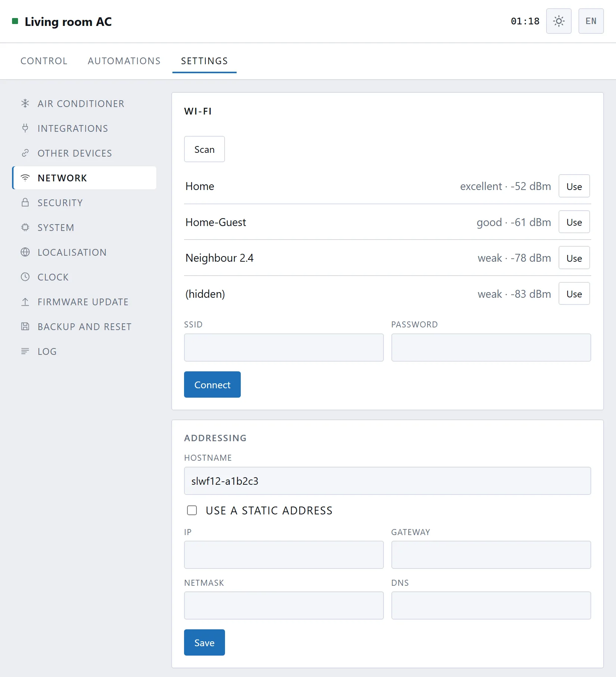Click the Living room AC title
Viewport: 616px width, 677px height.
68,21
